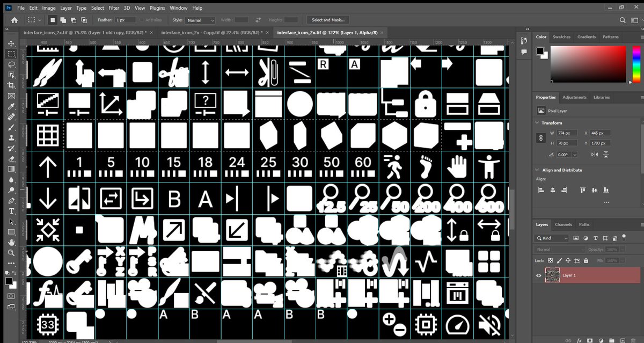Go to Photoshop Home screen icon
Screen dimensions: 644x343
click(14, 20)
